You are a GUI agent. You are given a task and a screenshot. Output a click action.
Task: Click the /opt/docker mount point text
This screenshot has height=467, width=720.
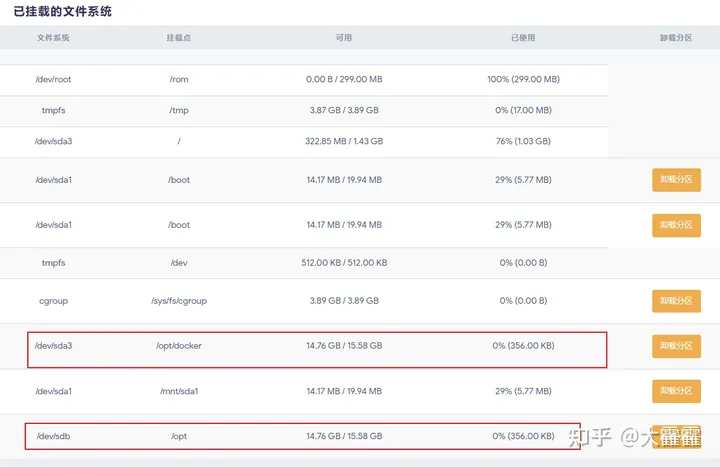179,346
